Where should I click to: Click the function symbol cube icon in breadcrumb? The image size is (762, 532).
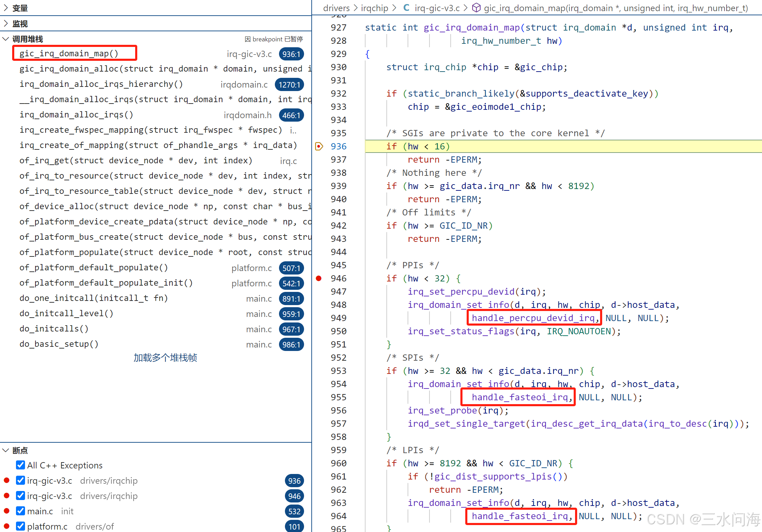coord(476,8)
